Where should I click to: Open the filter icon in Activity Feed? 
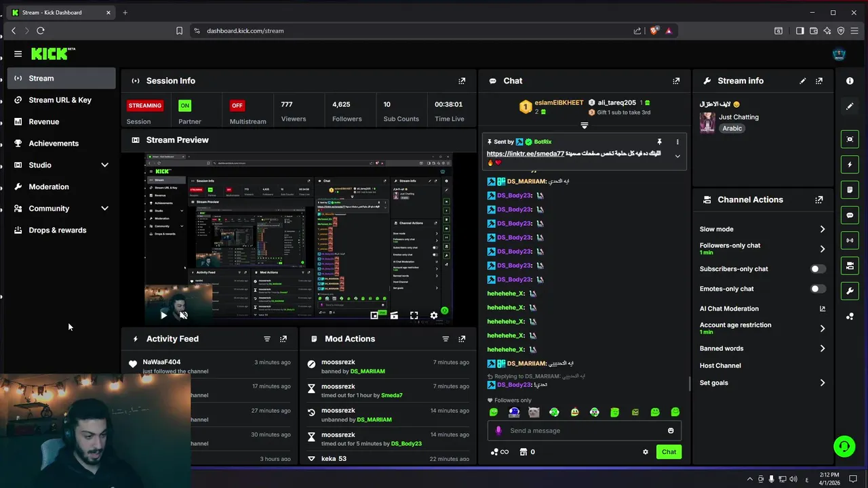click(267, 339)
